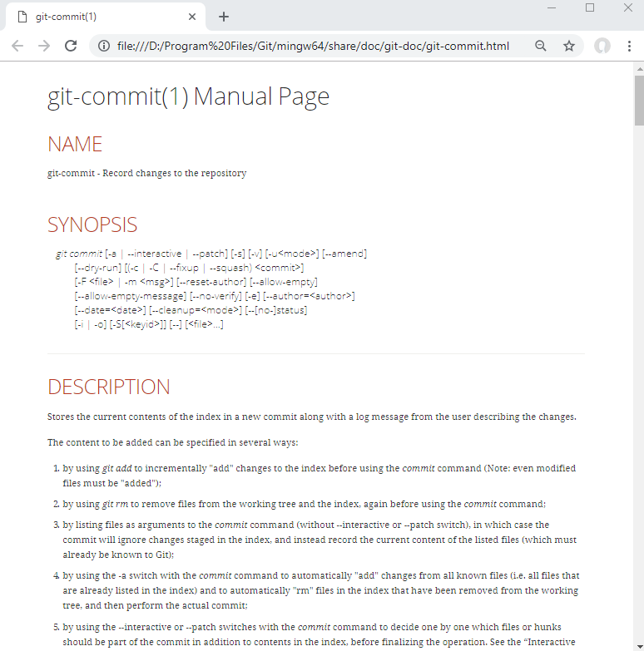Viewport: 644px width, 651px height.
Task: Click the vertical scrollbar thumb
Action: pos(638,100)
